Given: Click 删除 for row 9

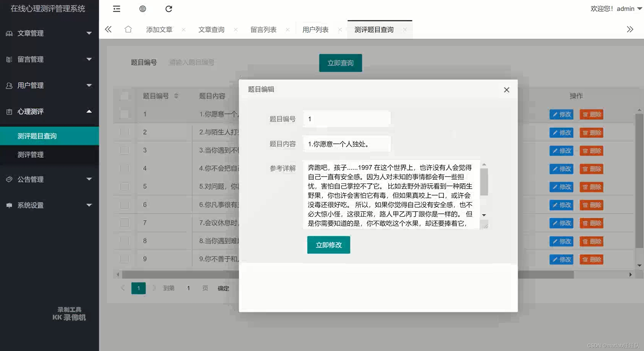Looking at the screenshot, I should click(591, 259).
